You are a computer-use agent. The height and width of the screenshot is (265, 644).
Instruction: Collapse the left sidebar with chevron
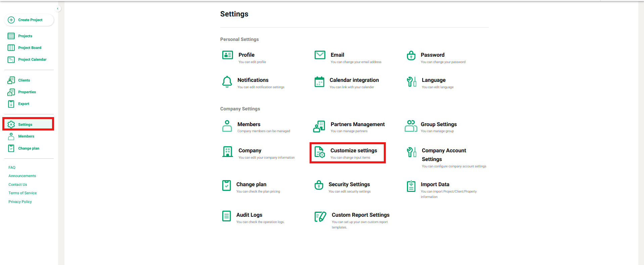[x=58, y=9]
